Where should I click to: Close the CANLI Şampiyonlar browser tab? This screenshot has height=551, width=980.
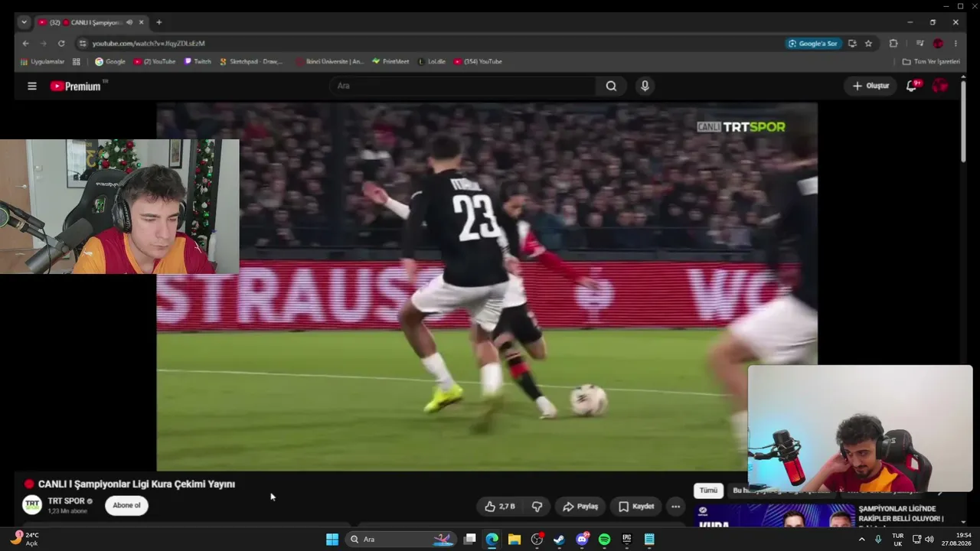[141, 23]
